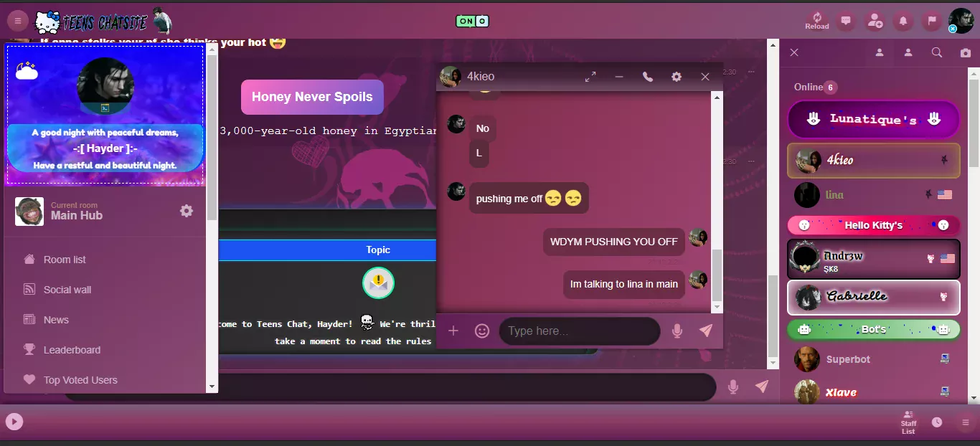Image resolution: width=980 pixels, height=446 pixels.
Task: Open my profile avatar in top bar
Action: [x=961, y=21]
